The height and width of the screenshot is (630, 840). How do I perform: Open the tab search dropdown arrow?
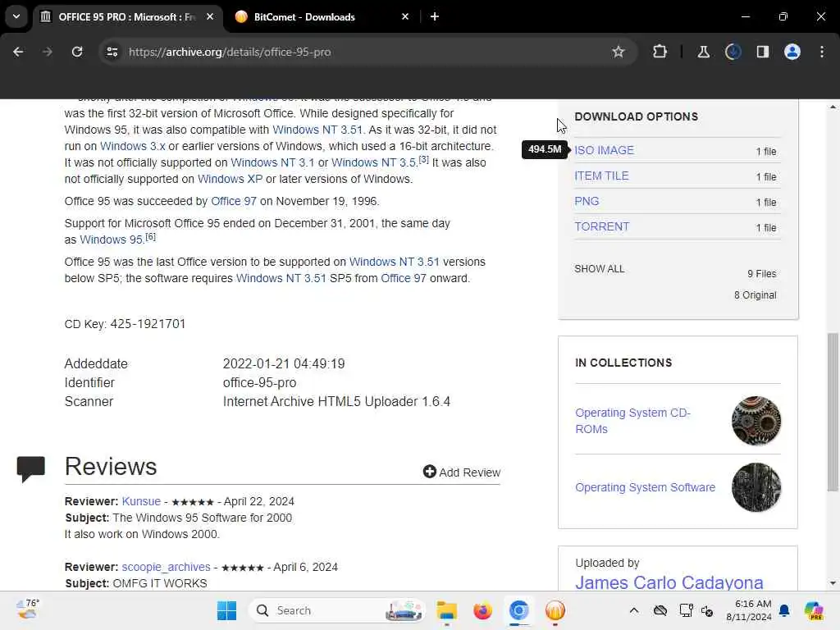(16, 16)
